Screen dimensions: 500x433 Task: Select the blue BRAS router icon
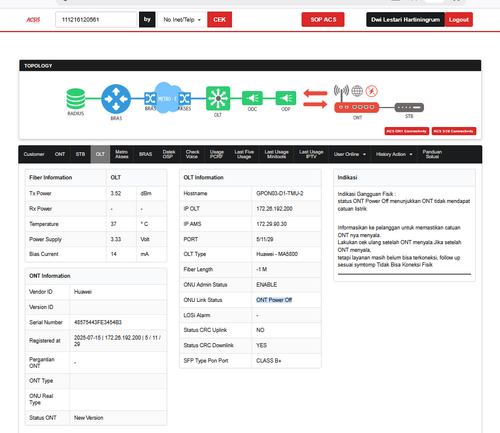pos(116,99)
